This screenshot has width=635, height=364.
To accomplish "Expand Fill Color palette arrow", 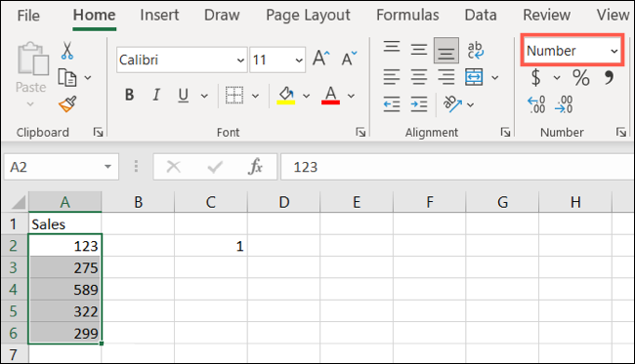I will click(307, 96).
